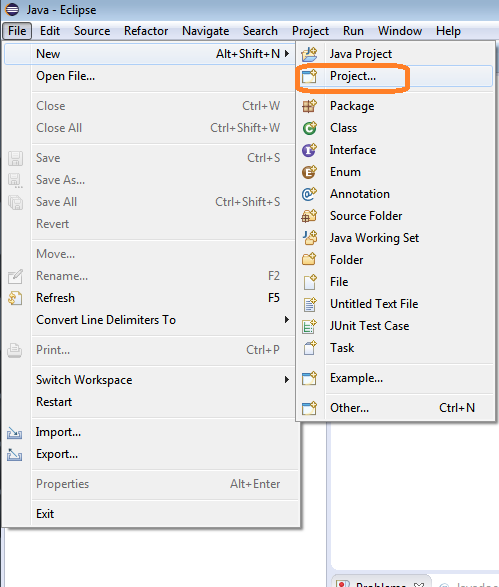499x587 pixels.
Task: Click the Java Working Set icon
Action: [x=309, y=238]
